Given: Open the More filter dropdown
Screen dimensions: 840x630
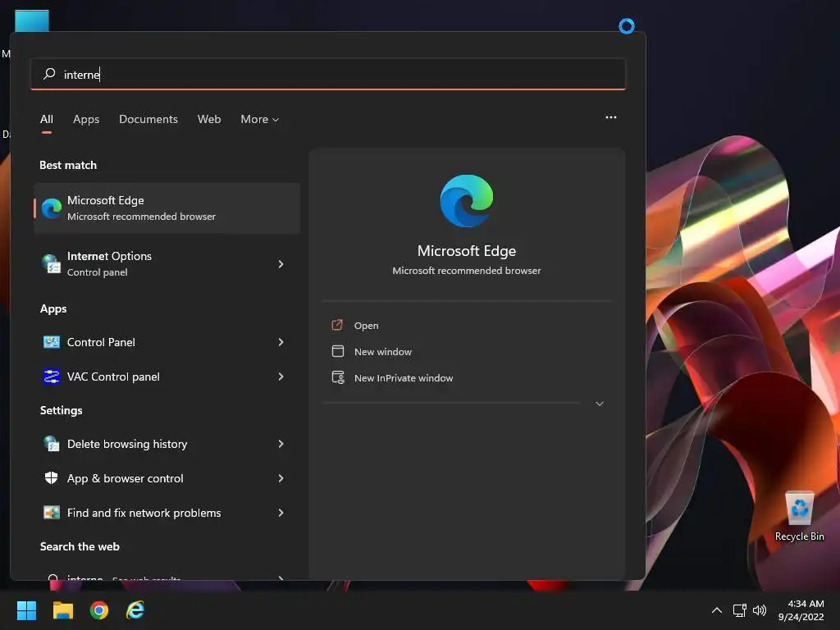Looking at the screenshot, I should point(260,119).
